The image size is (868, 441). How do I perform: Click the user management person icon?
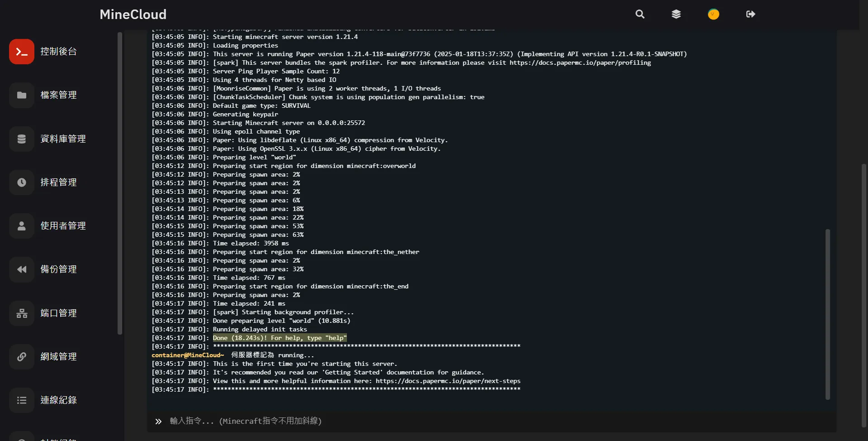click(21, 226)
